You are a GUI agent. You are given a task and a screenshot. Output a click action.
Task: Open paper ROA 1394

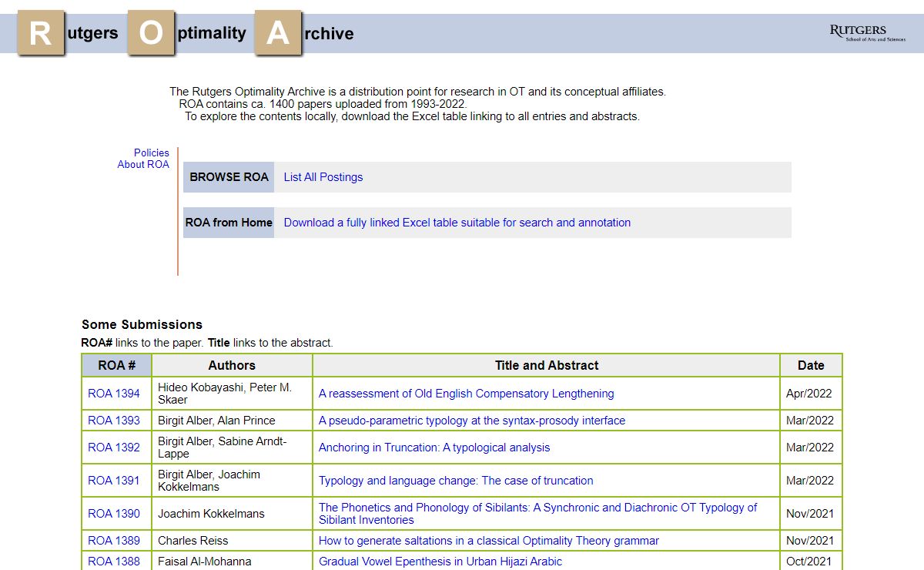point(114,394)
